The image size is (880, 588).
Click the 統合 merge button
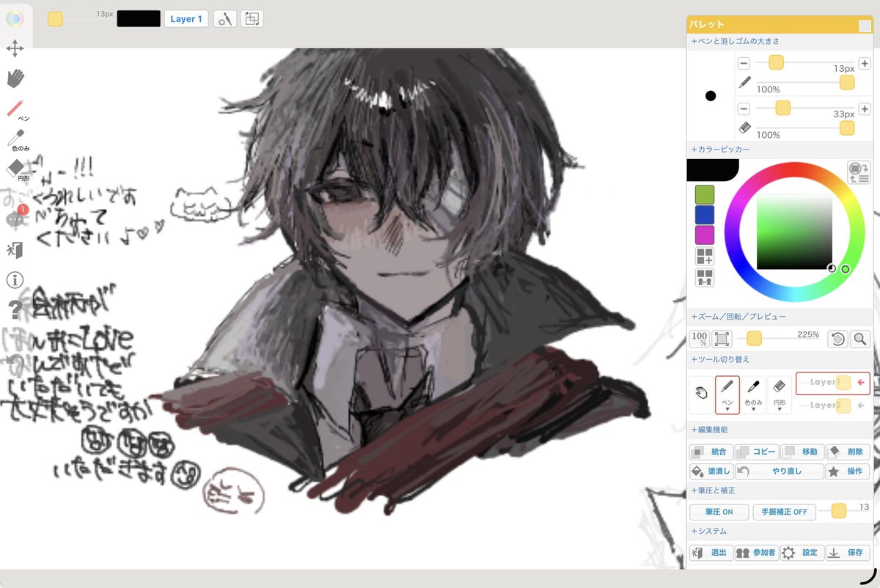[x=711, y=452]
